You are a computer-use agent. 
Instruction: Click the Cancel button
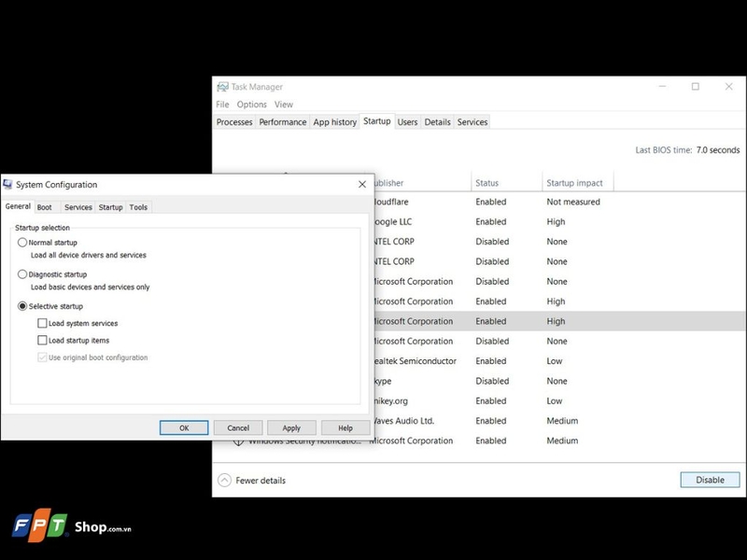pyautogui.click(x=238, y=427)
